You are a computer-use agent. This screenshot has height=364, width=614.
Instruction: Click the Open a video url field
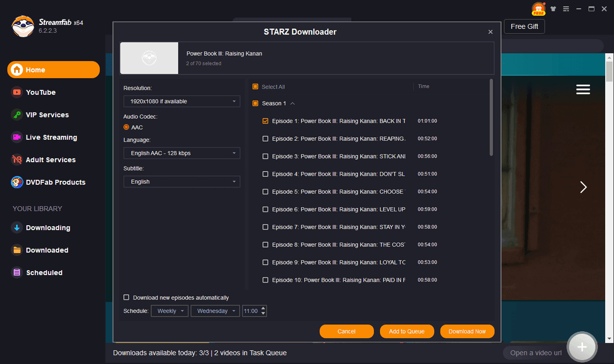[x=536, y=353]
